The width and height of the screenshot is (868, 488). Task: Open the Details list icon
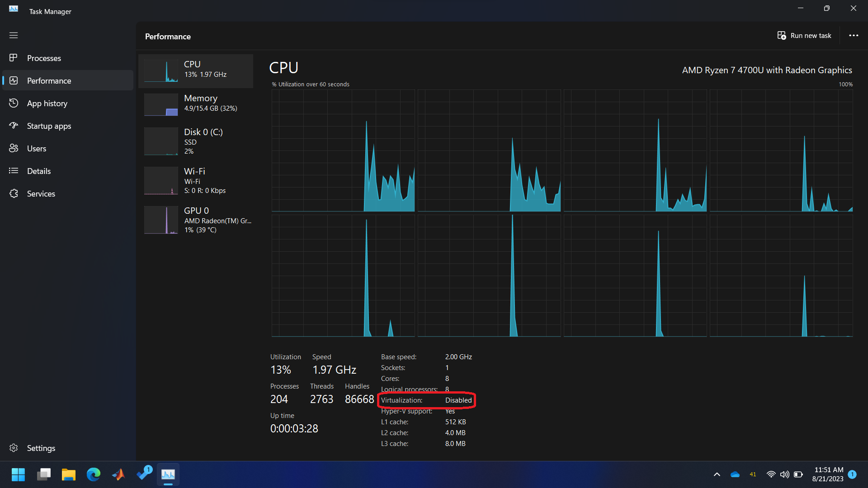(14, 171)
